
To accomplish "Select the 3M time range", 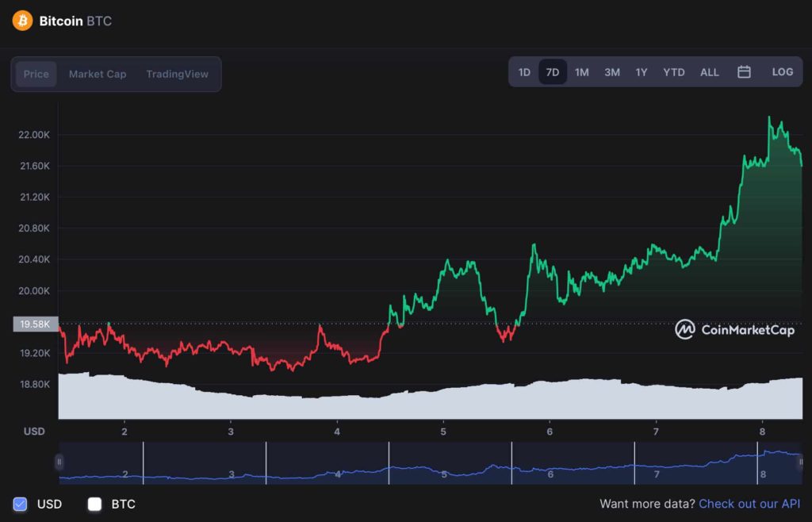I will click(x=611, y=71).
